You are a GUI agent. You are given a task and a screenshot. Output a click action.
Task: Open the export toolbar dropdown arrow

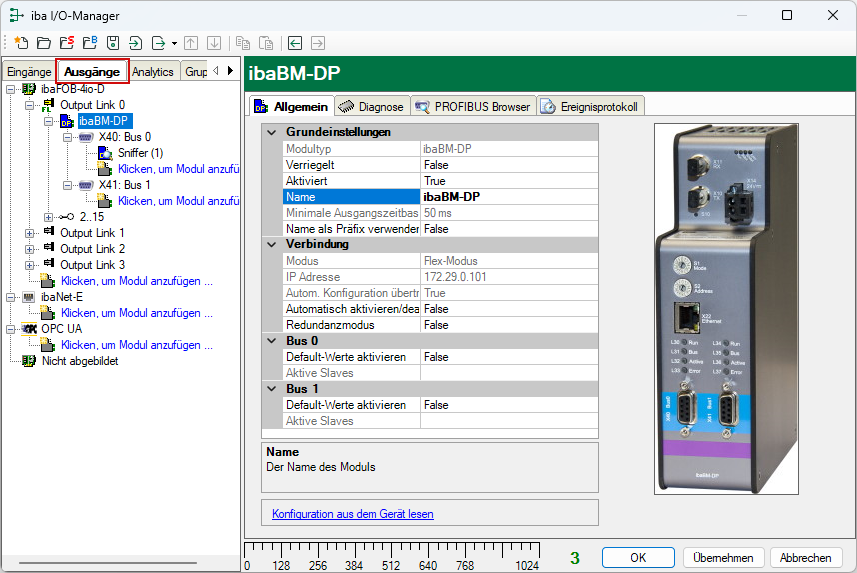[x=174, y=43]
